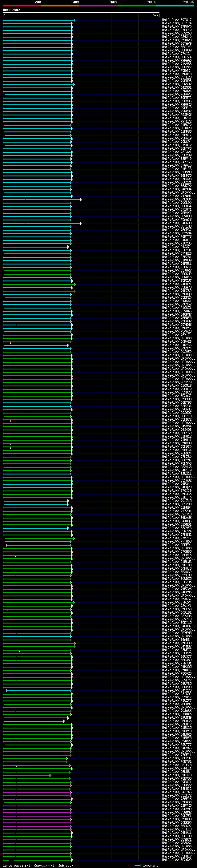Select hit label UniRef100_P42746
This screenshot has height=868, width=197.
coord(177,792)
